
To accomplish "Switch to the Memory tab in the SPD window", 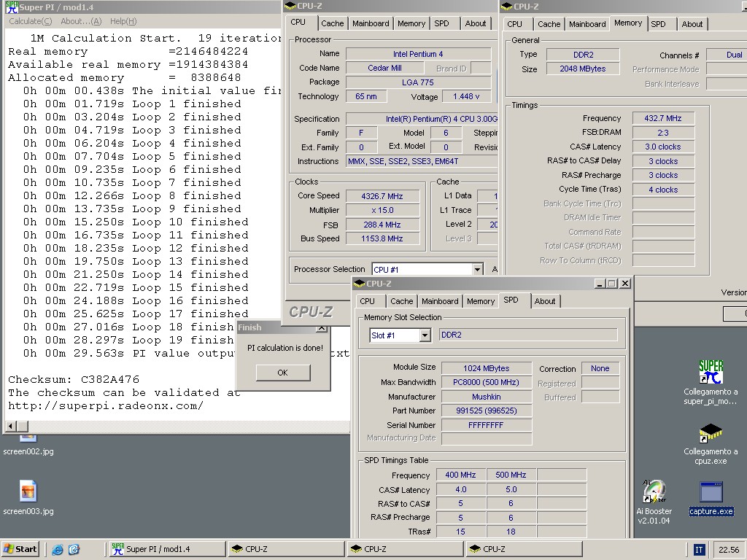I will coord(481,301).
